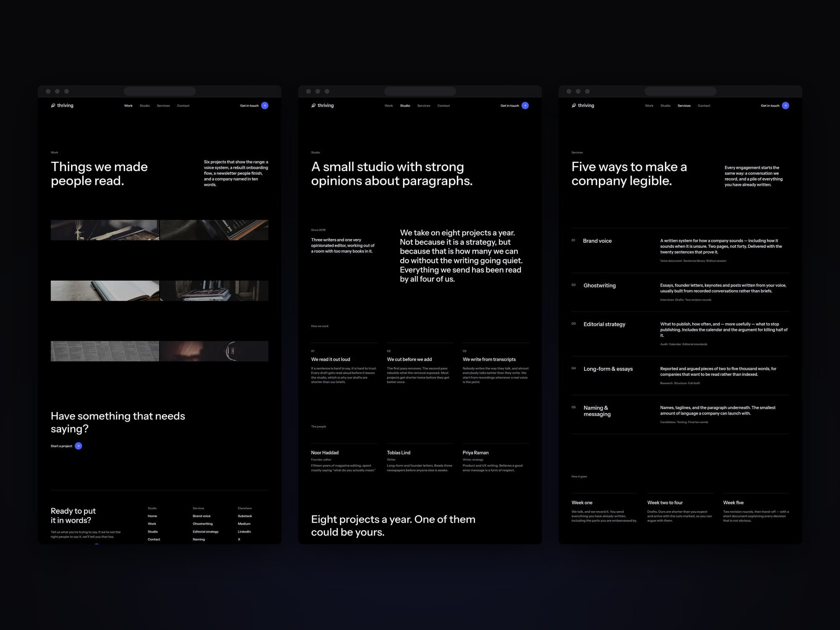Open the newspaper print project thumbnail
Screen dimensions: 840x630
click(105, 351)
